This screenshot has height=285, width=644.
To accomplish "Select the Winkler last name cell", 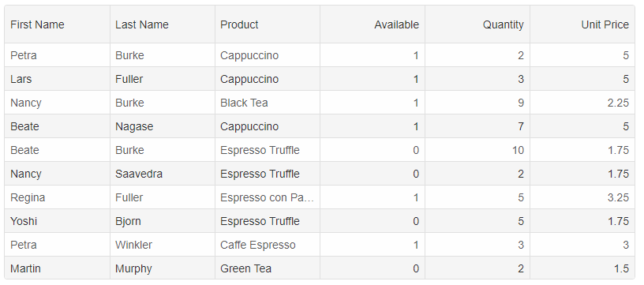I will pyautogui.click(x=163, y=245).
